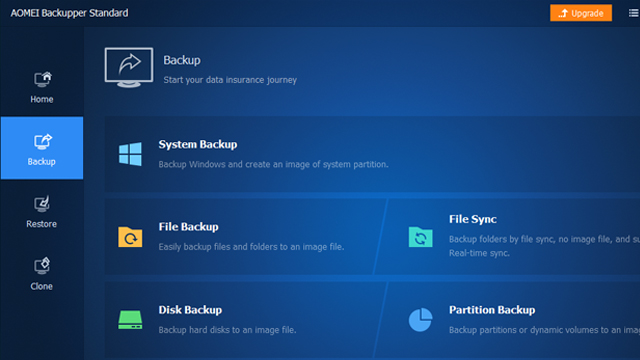Choose the File Backup title
The image size is (640, 360).
click(189, 227)
